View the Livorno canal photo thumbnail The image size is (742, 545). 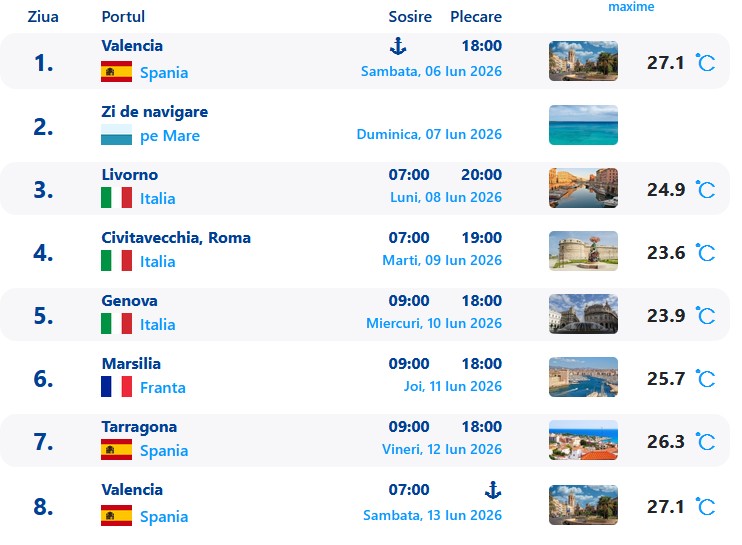click(x=583, y=188)
